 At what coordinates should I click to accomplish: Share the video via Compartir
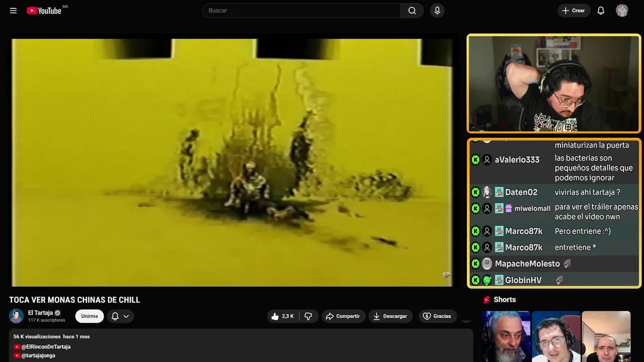click(344, 316)
